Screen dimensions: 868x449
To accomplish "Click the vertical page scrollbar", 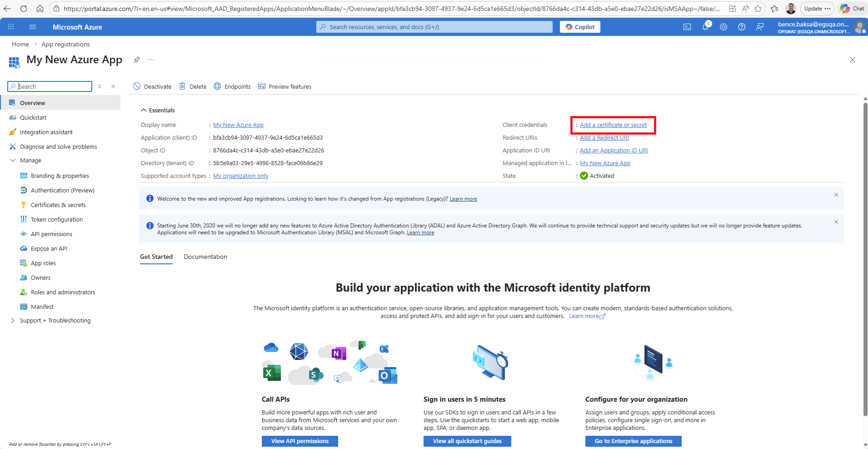I will (865, 259).
